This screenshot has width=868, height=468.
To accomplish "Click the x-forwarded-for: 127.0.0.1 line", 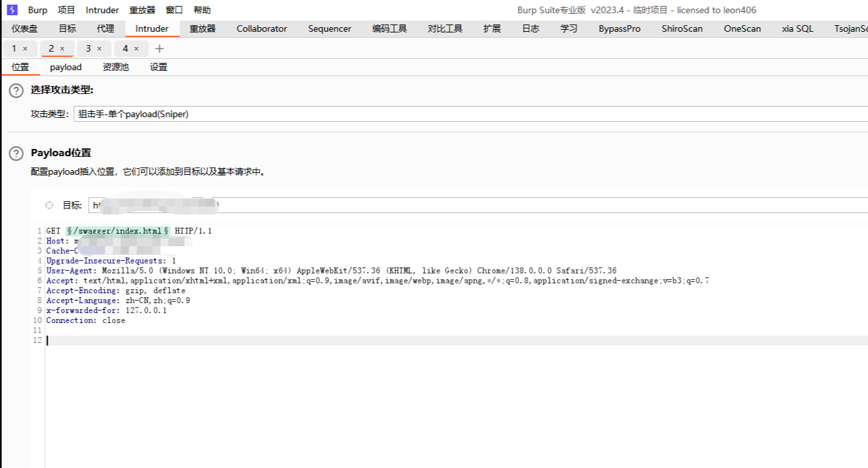I will tap(107, 310).
